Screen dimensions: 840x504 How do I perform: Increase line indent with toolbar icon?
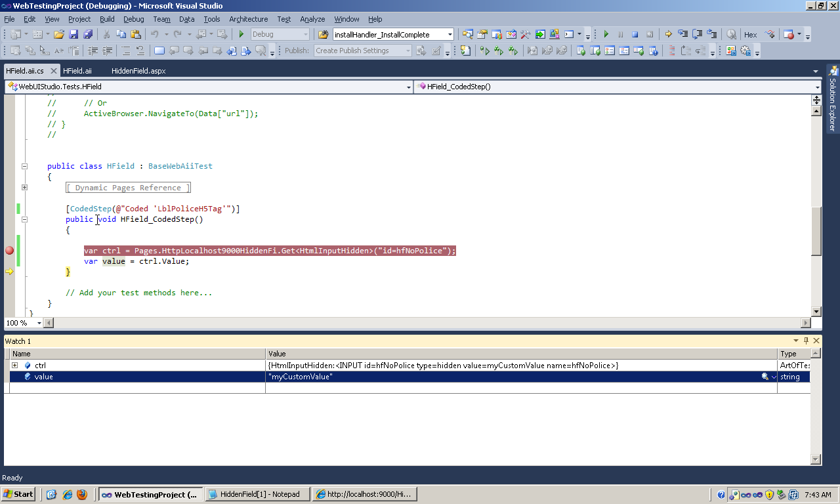[x=108, y=51]
